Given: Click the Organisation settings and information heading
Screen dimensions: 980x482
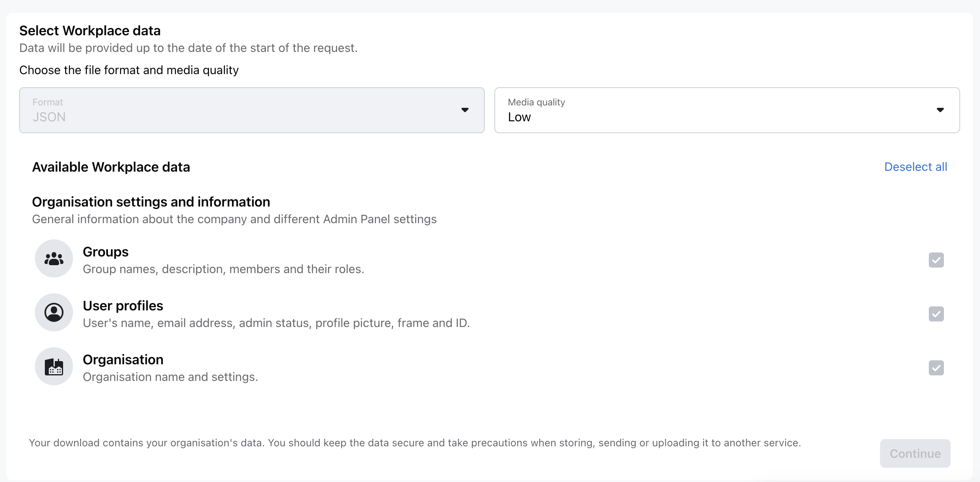Looking at the screenshot, I should tap(151, 202).
